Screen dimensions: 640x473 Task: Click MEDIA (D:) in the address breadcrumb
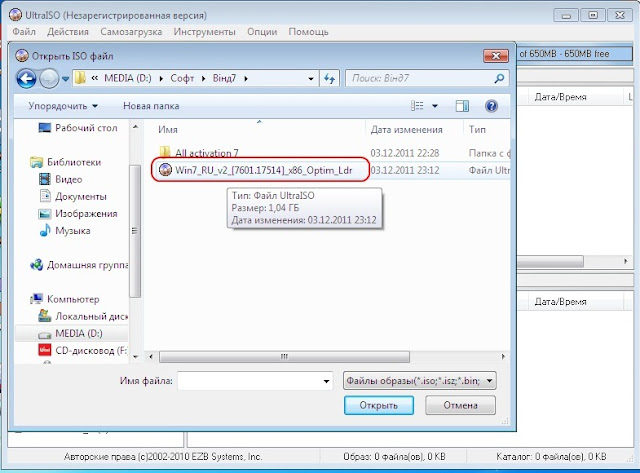pos(128,78)
